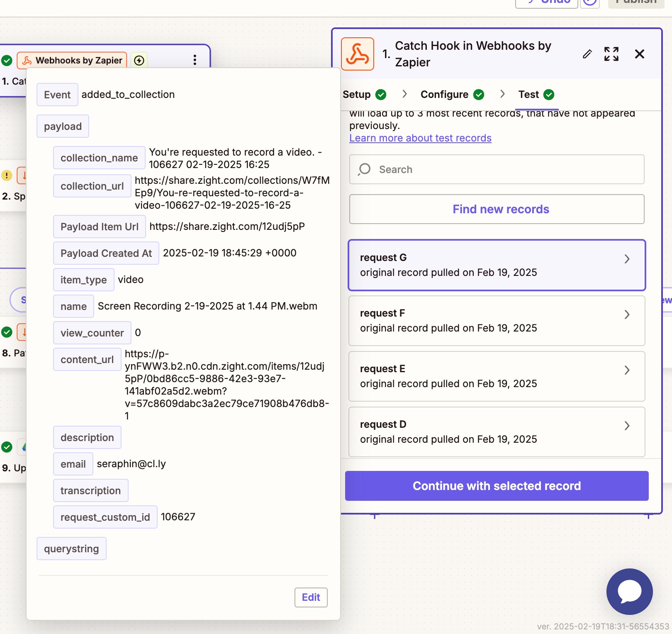Click the view_counter field label
This screenshot has height=634, width=672.
tap(92, 333)
